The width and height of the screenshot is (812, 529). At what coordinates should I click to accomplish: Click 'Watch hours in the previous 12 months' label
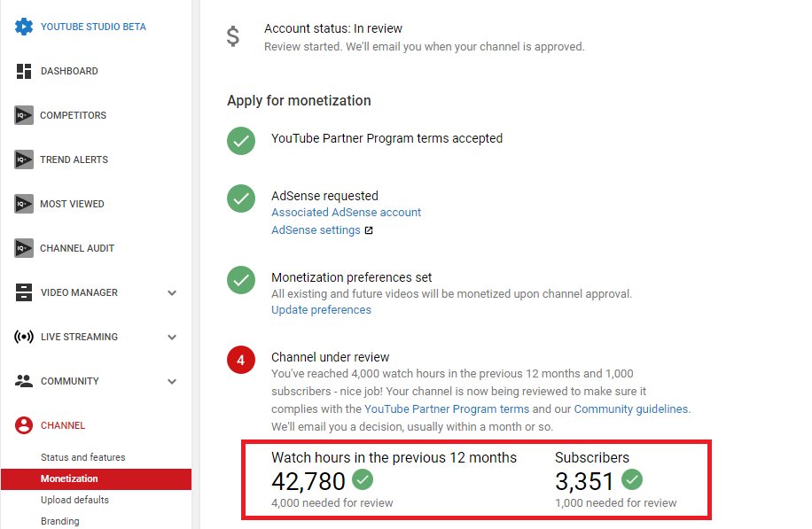pyautogui.click(x=394, y=457)
